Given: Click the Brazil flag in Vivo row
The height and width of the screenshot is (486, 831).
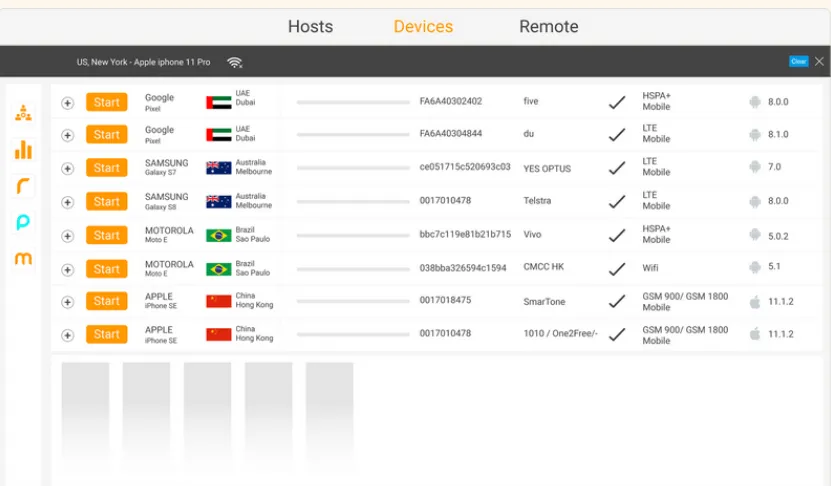Looking at the screenshot, I should point(218,235).
